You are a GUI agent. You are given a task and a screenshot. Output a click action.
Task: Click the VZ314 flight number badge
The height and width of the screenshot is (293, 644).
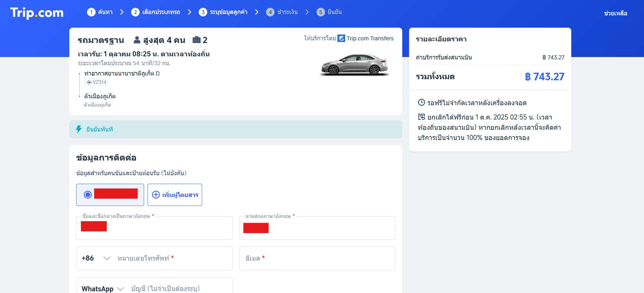[x=96, y=82]
